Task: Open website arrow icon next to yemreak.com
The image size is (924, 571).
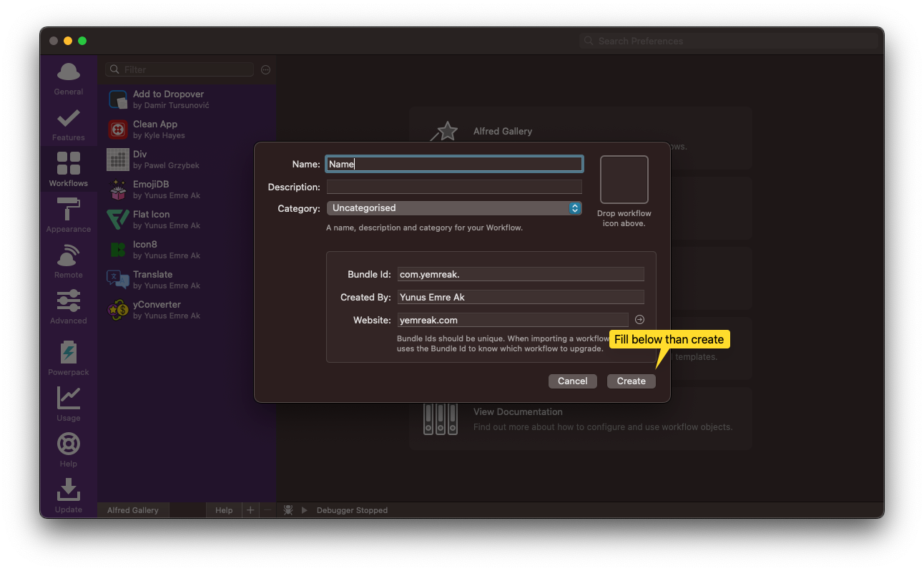Action: 639,320
